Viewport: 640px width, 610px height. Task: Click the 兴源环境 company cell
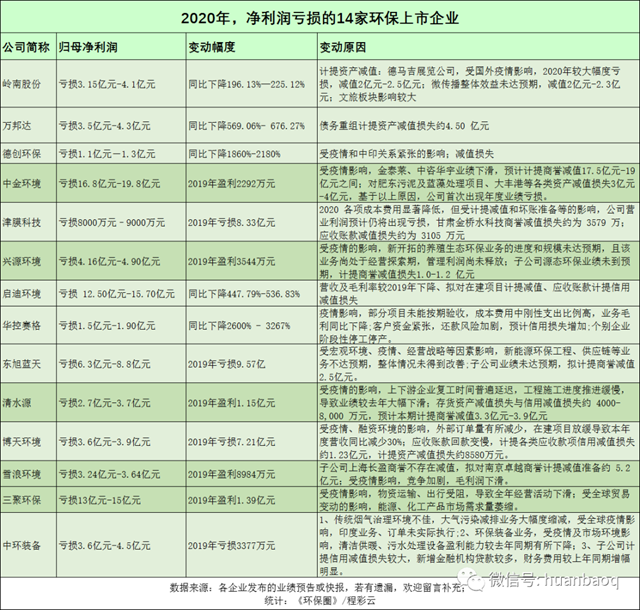click(27, 261)
